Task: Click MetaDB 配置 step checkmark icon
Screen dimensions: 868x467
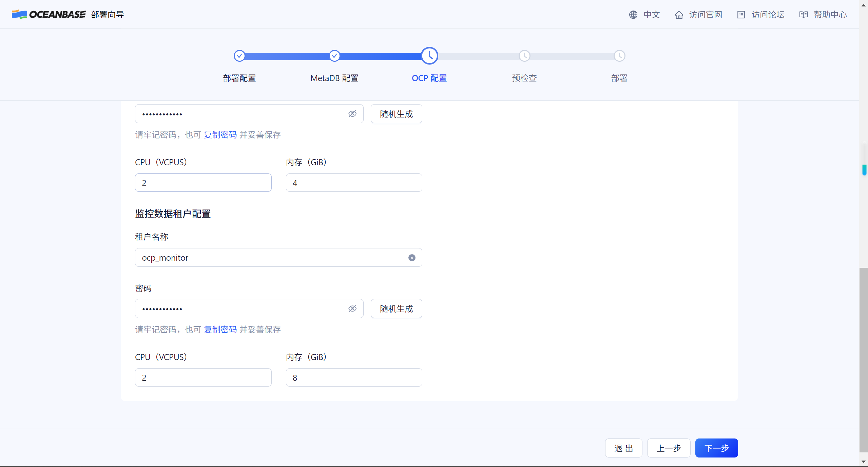Action: tap(334, 56)
